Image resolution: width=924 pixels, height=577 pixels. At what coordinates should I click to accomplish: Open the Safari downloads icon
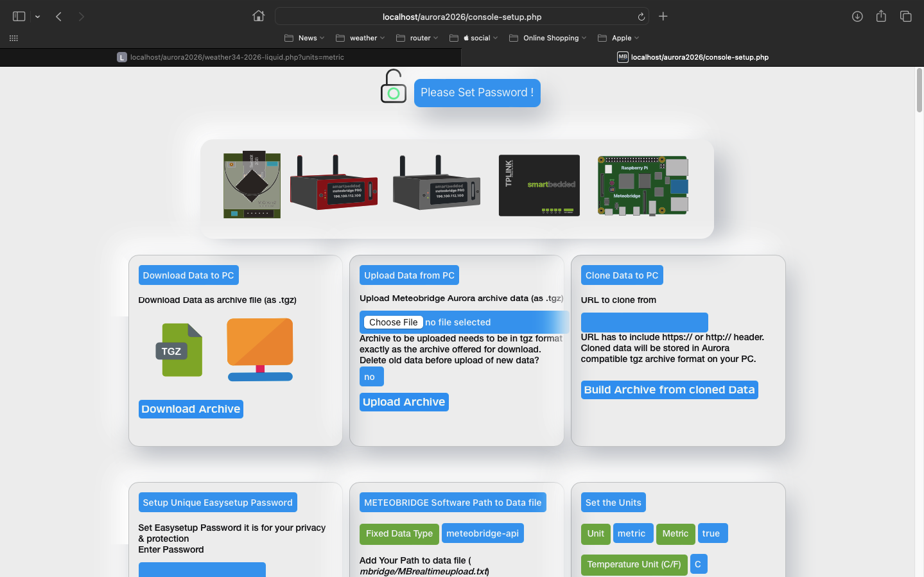pos(857,17)
